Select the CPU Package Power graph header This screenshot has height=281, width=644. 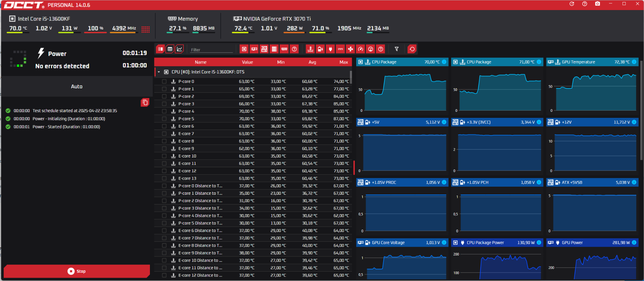point(497,243)
